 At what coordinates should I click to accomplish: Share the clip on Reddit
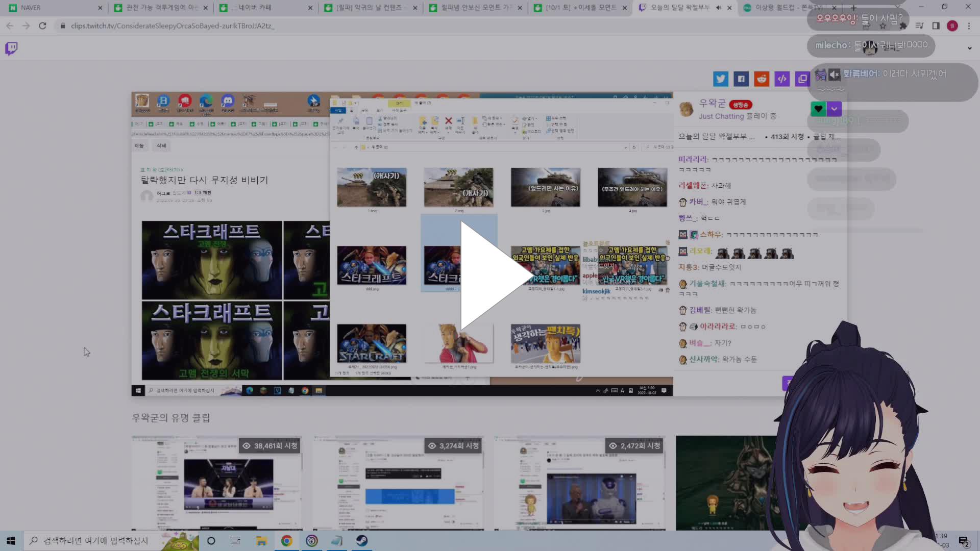click(x=762, y=79)
